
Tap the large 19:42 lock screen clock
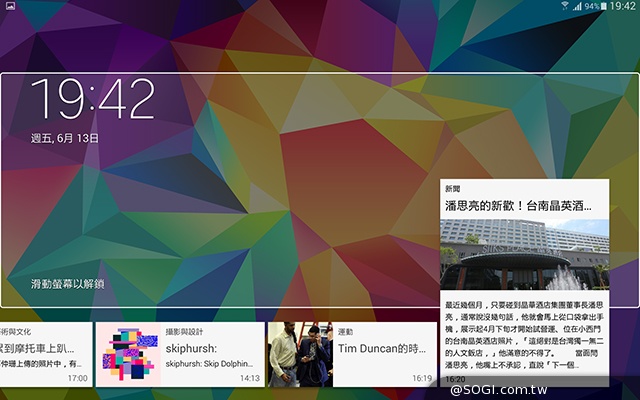93,99
